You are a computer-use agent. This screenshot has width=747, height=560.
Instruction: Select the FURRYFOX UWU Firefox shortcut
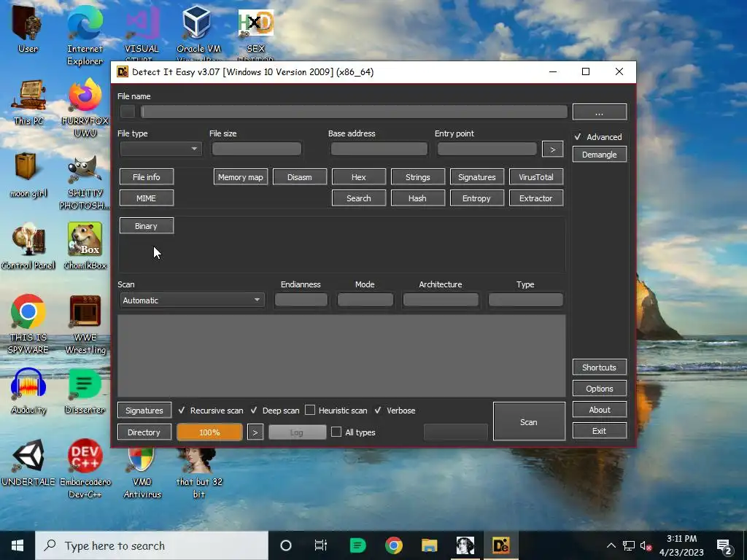(85, 108)
